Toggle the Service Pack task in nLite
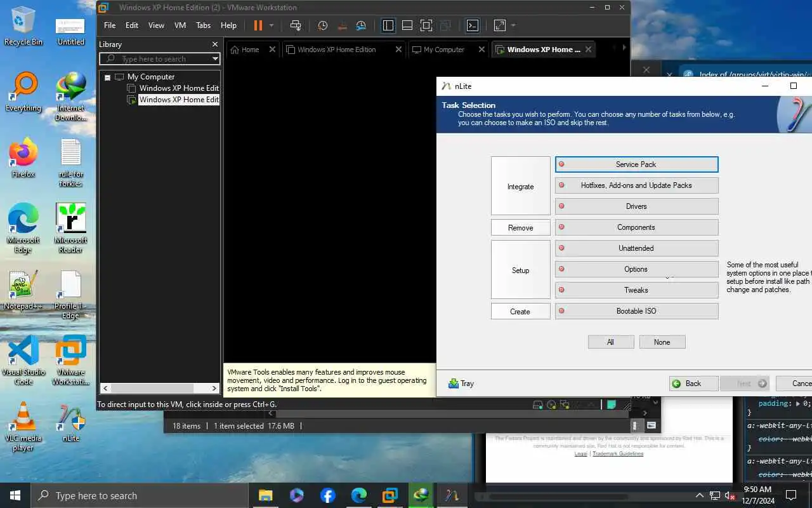Screen dimensions: 812x508 (x=636, y=164)
